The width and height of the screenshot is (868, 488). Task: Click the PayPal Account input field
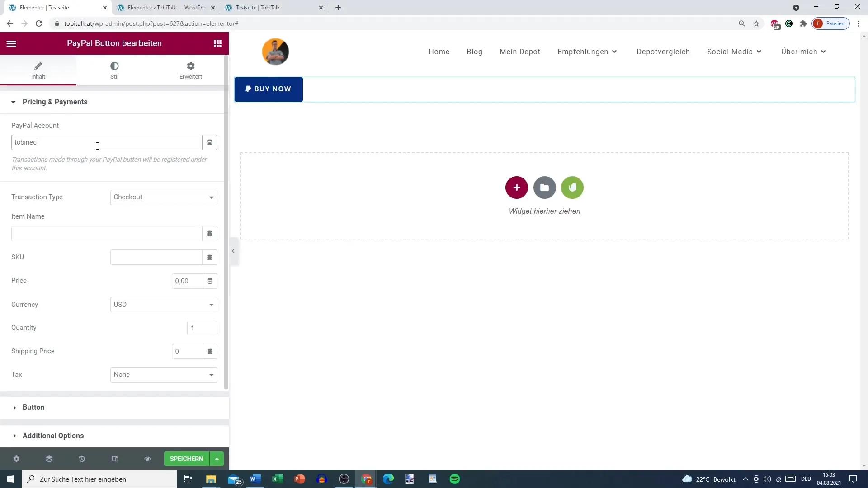(106, 142)
